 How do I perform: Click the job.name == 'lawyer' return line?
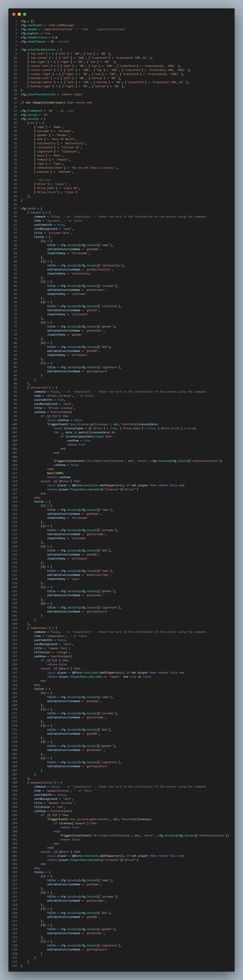point(99,677)
